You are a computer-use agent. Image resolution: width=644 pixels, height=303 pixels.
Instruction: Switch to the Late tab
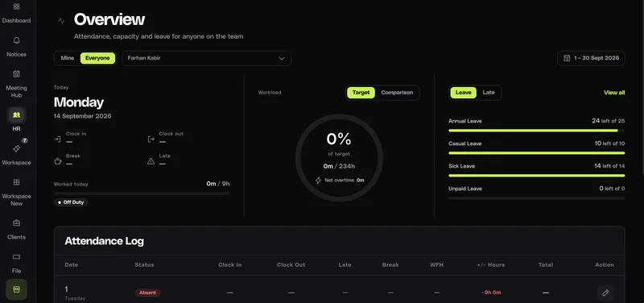point(489,93)
